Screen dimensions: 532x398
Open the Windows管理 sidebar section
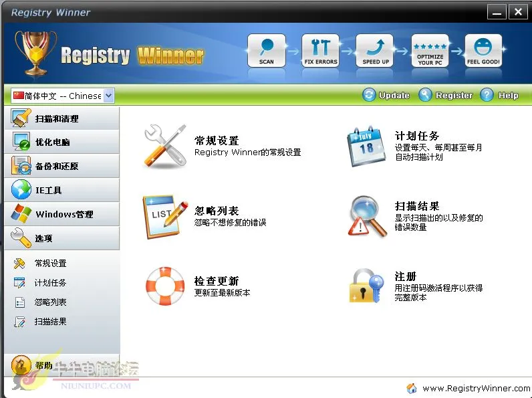(61, 214)
